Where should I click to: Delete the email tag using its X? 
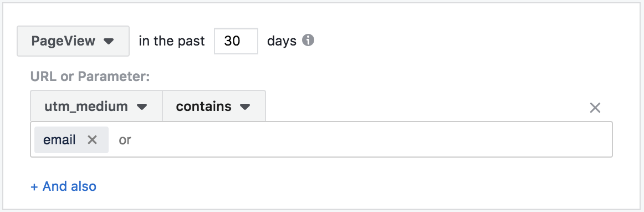point(93,140)
